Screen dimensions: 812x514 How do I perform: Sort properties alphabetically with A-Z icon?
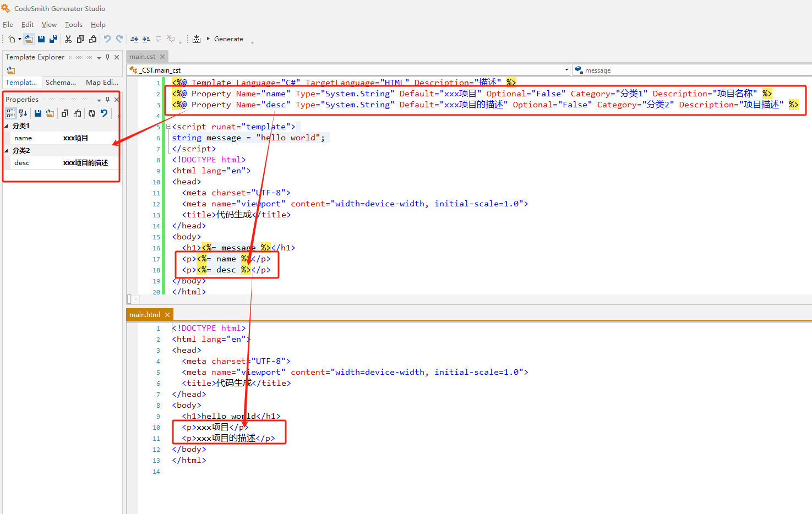tap(23, 113)
